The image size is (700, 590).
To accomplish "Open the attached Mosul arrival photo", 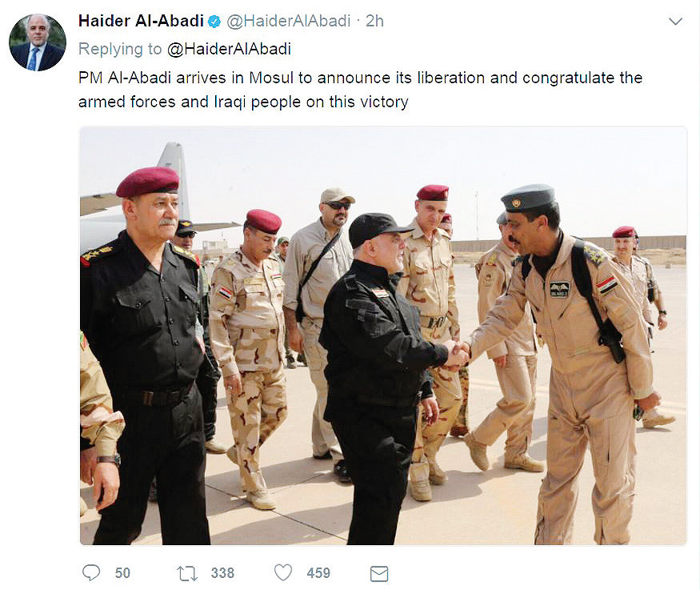I will point(383,336).
